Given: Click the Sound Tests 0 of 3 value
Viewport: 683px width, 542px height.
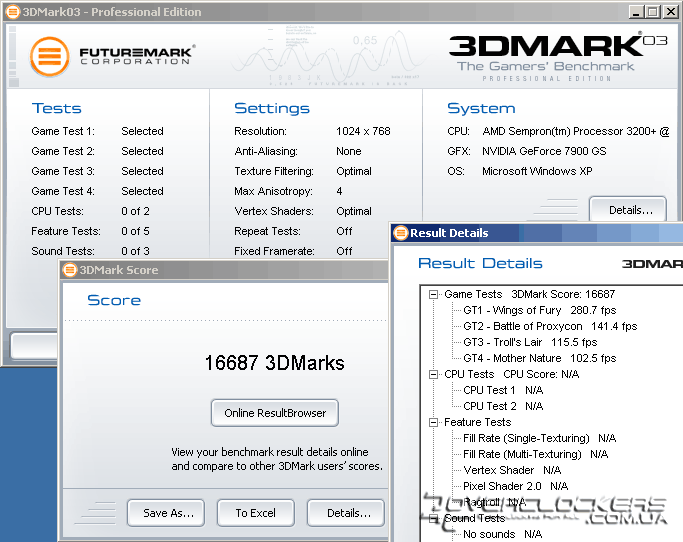Looking at the screenshot, I should (135, 251).
